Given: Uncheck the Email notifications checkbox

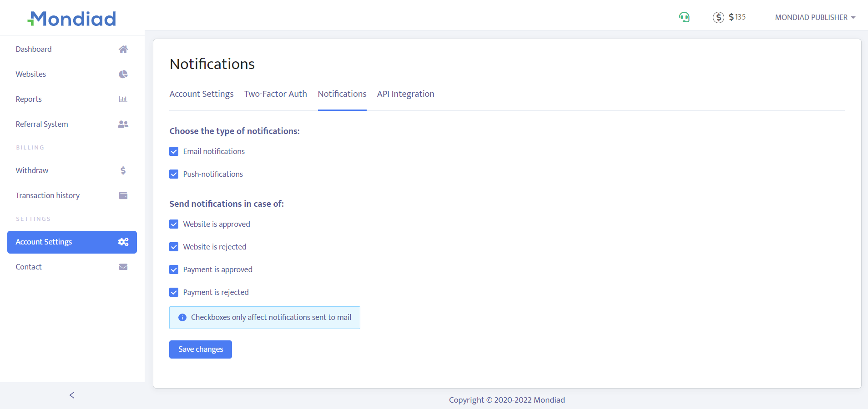Looking at the screenshot, I should (x=174, y=151).
